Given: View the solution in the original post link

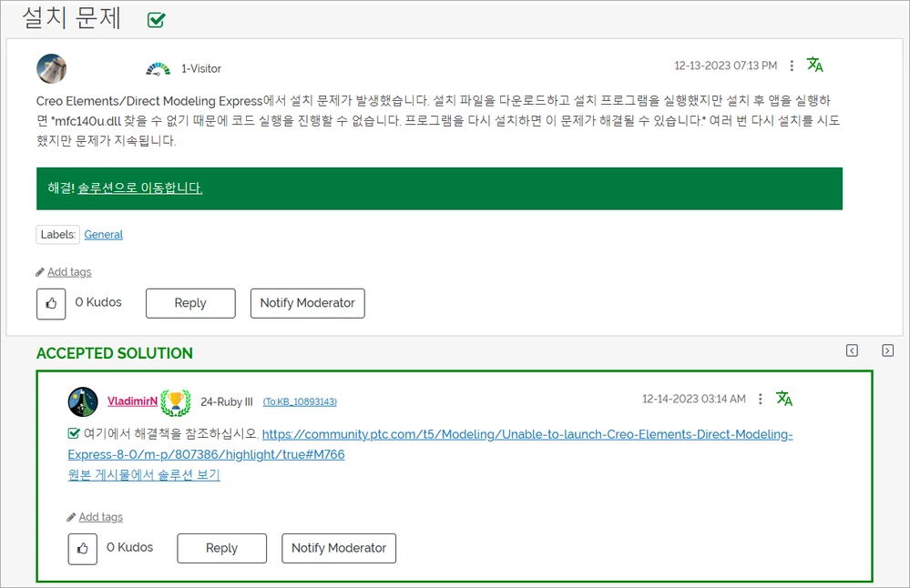Looking at the screenshot, I should tap(143, 474).
